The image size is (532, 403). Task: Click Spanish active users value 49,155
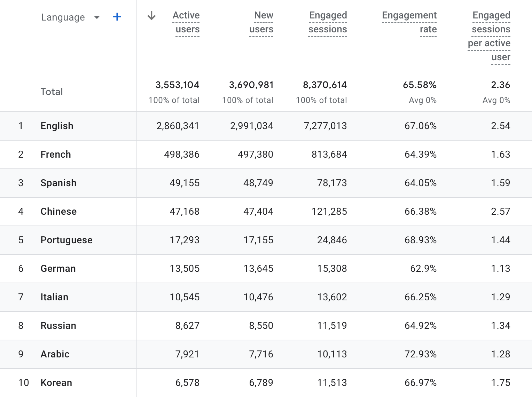(x=185, y=183)
